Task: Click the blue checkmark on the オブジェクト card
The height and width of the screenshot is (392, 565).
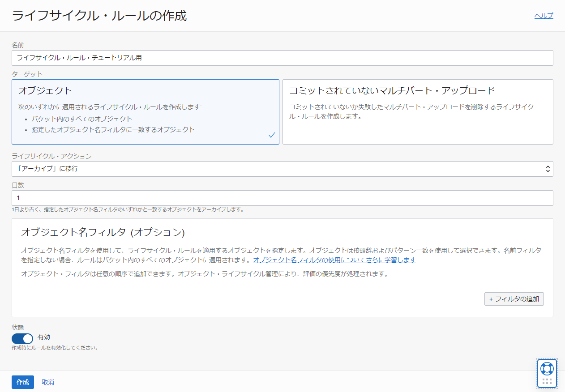Action: click(x=272, y=135)
